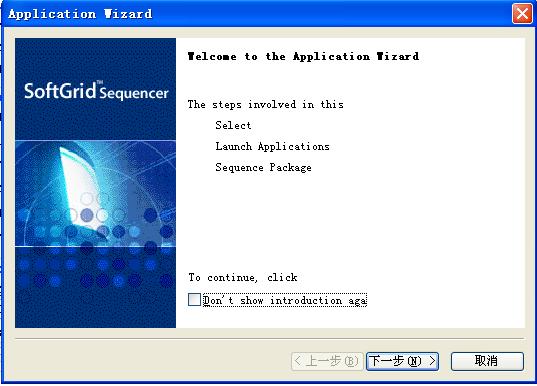
Task: Click the 'Welcome to the Application Wizard' heading
Action: [303, 57]
